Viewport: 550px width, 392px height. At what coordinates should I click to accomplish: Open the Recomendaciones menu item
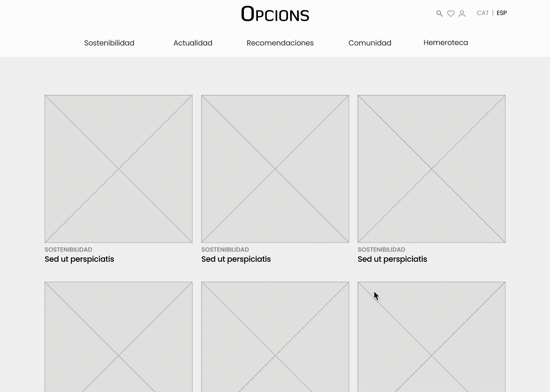280,43
